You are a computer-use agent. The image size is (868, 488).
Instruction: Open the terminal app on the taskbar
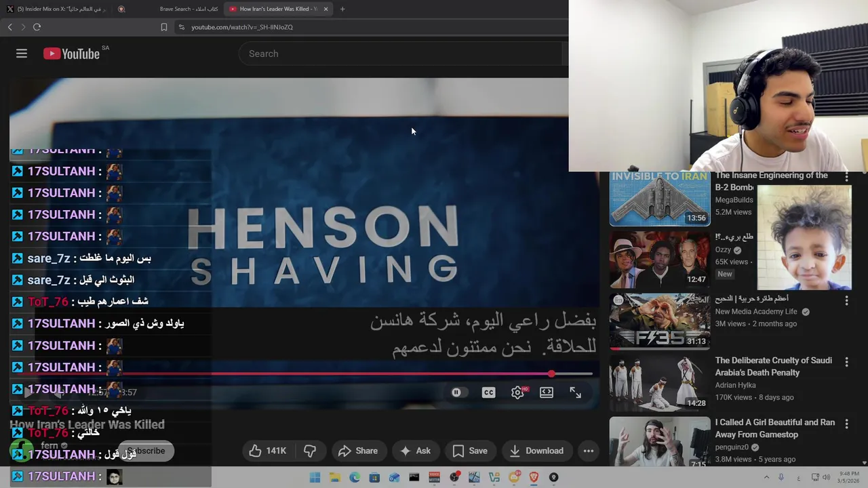[414, 477]
